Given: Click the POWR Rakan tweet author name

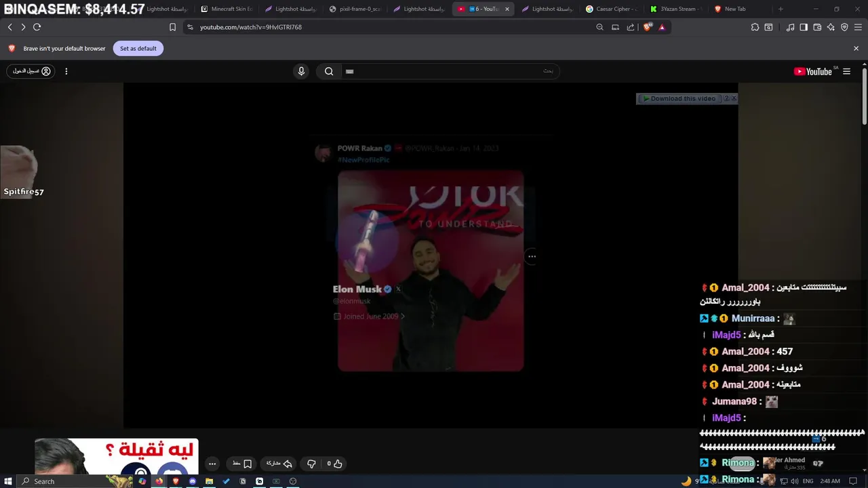Looking at the screenshot, I should (x=360, y=148).
